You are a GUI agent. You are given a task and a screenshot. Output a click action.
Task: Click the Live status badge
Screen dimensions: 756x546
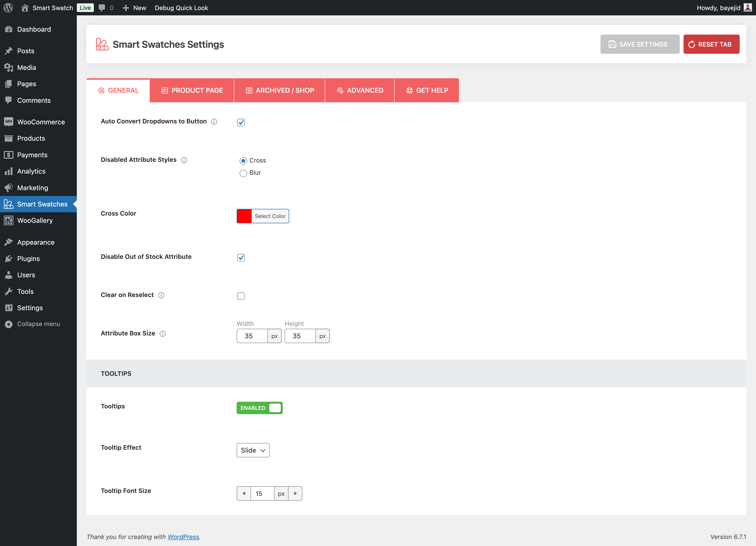[85, 8]
